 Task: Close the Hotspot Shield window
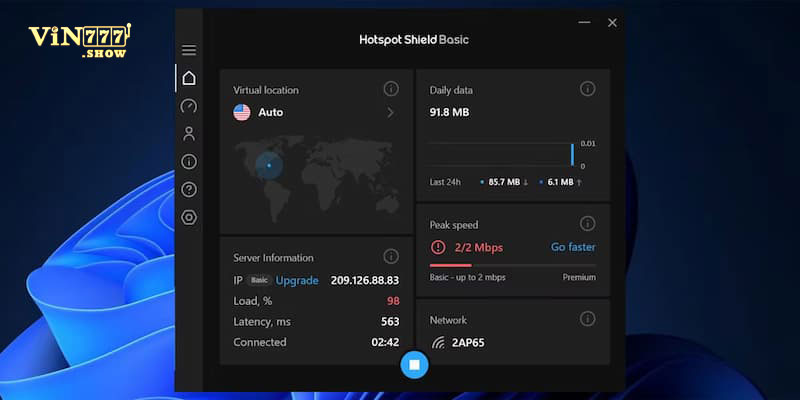[612, 22]
